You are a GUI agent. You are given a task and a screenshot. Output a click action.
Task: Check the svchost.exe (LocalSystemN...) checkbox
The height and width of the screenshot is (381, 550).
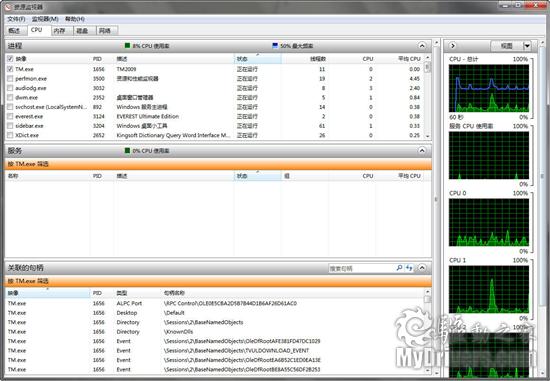click(10, 107)
